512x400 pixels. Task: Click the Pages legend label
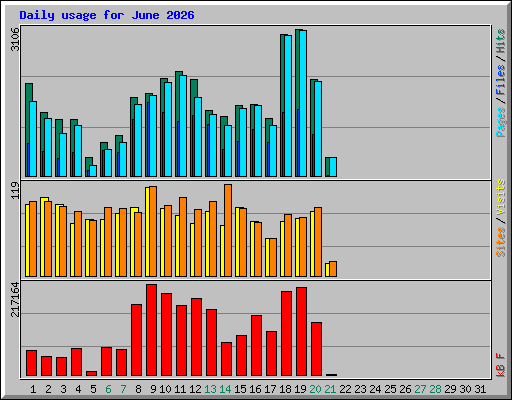(x=500, y=122)
